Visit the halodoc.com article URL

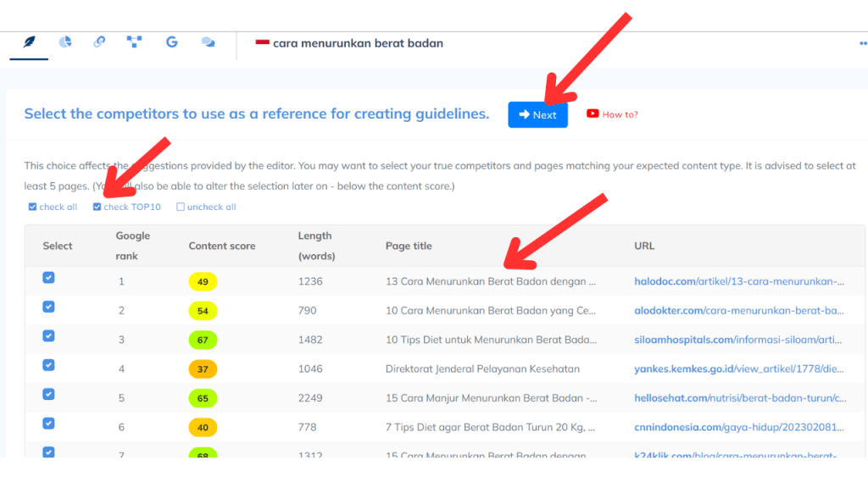click(736, 281)
